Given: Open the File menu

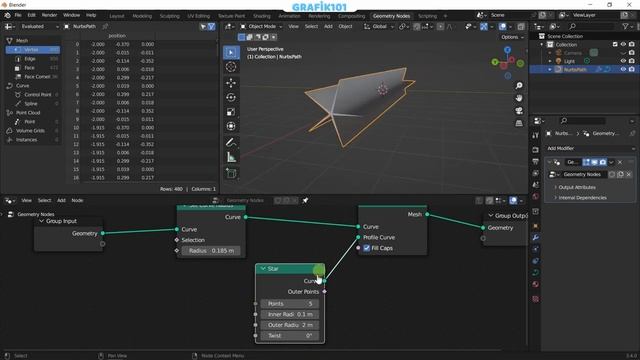Looking at the screenshot, I should pyautogui.click(x=18, y=15).
